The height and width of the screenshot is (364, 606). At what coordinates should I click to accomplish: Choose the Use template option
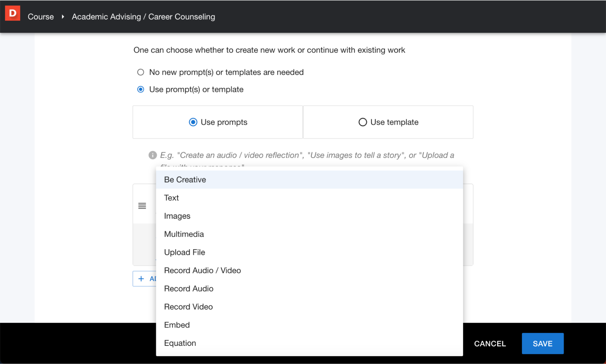[x=362, y=122]
